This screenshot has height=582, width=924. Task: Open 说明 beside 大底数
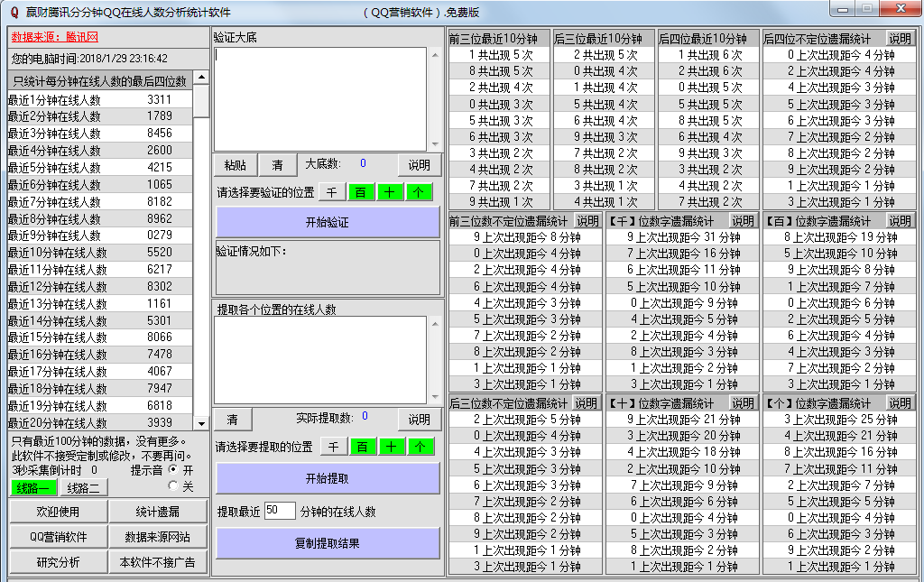pos(419,165)
